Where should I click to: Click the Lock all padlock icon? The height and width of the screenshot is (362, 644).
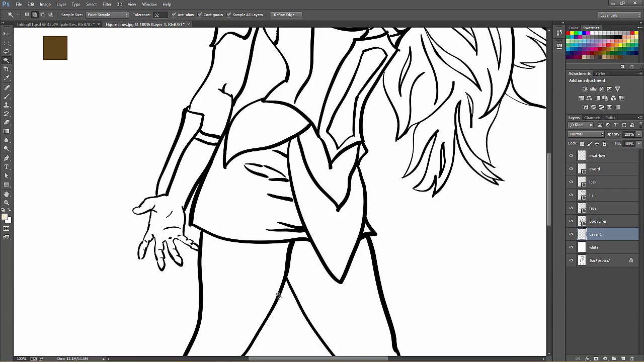tap(604, 144)
